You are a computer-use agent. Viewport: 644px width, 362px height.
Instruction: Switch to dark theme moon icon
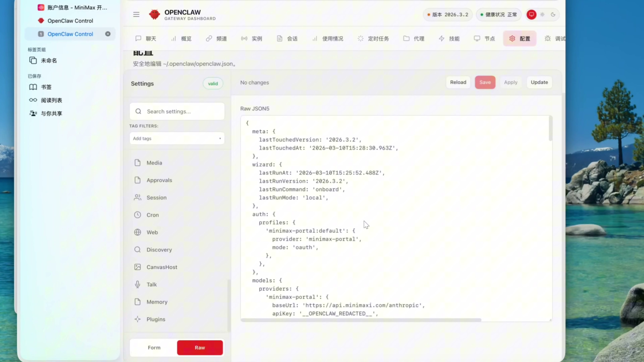click(x=553, y=14)
